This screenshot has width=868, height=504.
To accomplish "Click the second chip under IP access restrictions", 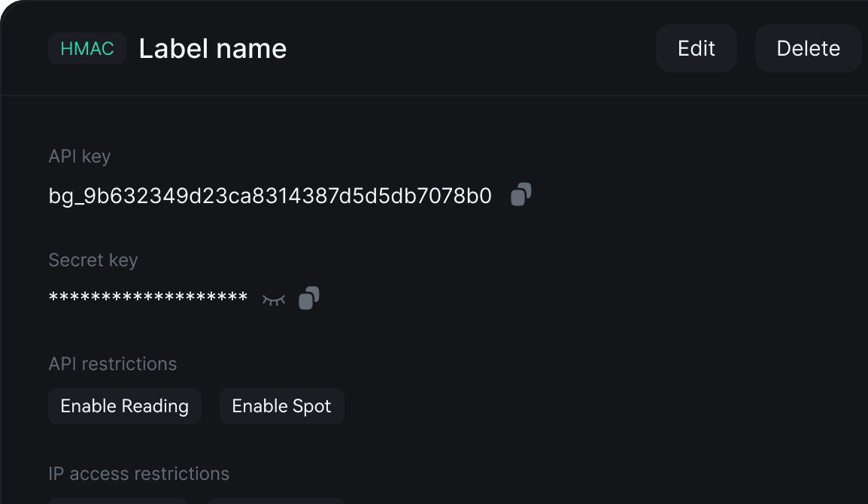I will (275, 500).
